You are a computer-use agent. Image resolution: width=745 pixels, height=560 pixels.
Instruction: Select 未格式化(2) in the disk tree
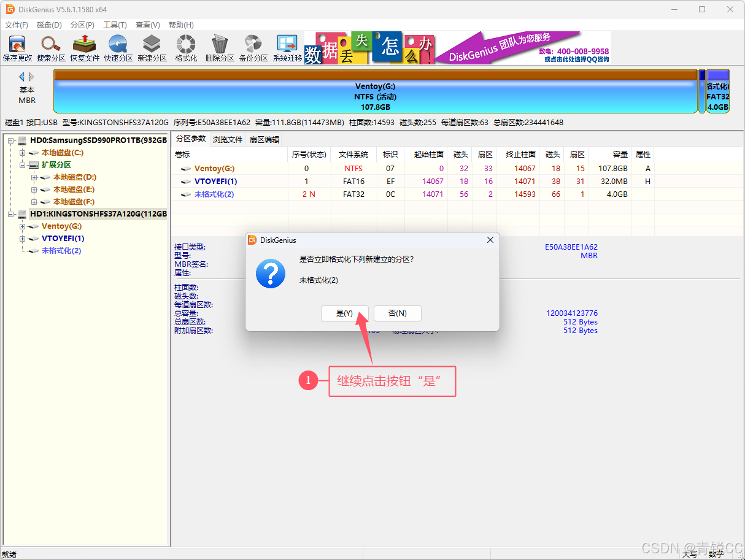61,251
